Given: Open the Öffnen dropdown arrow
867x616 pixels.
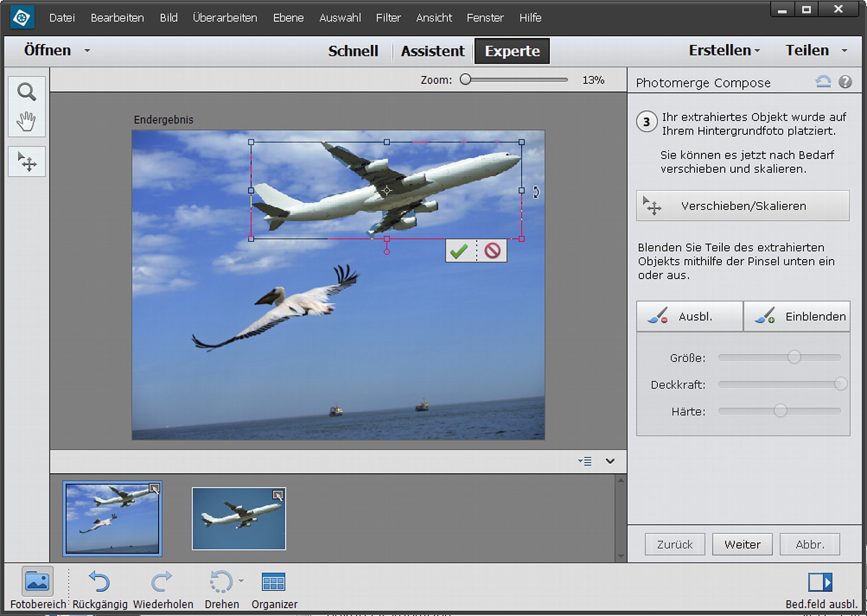Looking at the screenshot, I should (x=87, y=51).
